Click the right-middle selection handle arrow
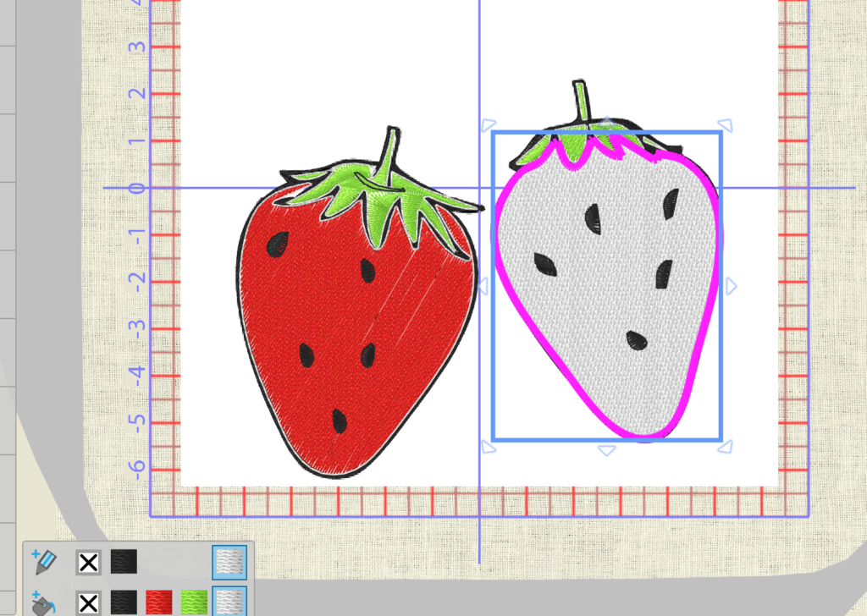The height and width of the screenshot is (616, 867). click(x=731, y=287)
